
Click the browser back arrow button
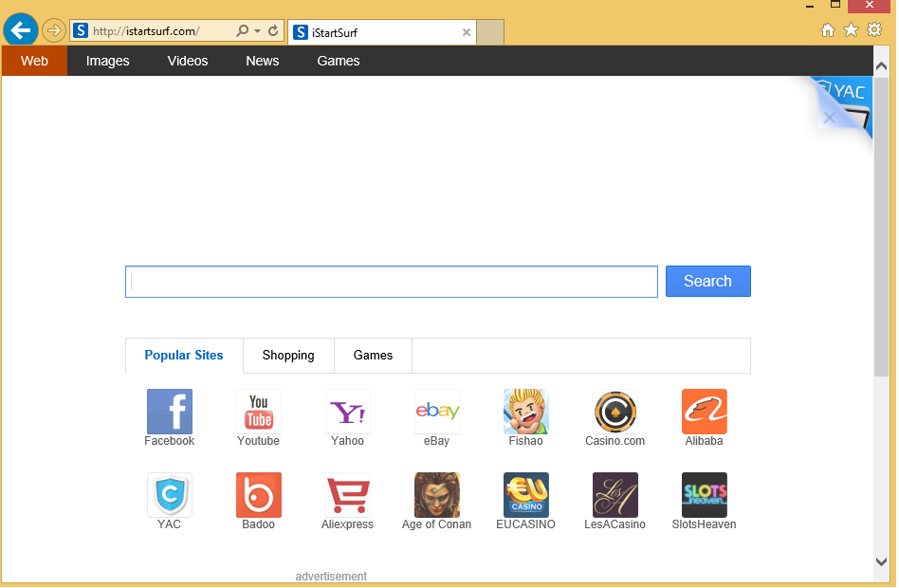click(x=20, y=30)
